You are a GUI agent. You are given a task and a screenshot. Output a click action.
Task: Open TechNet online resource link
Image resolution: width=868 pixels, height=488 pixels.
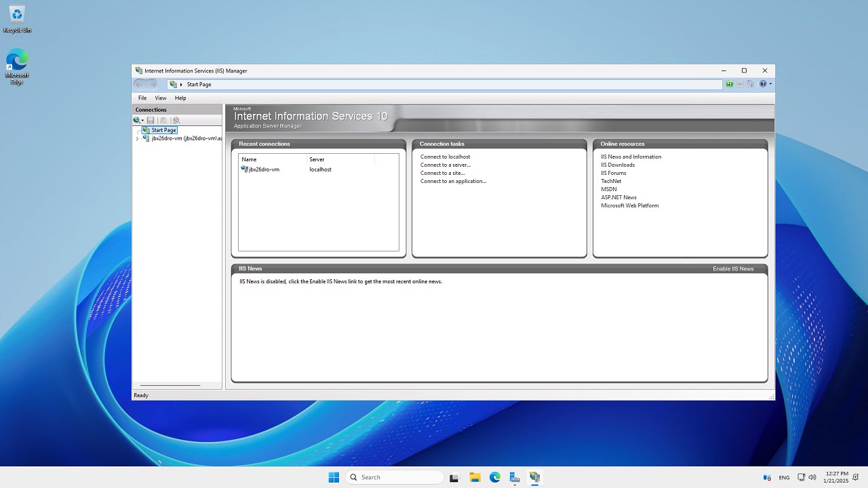611,181
